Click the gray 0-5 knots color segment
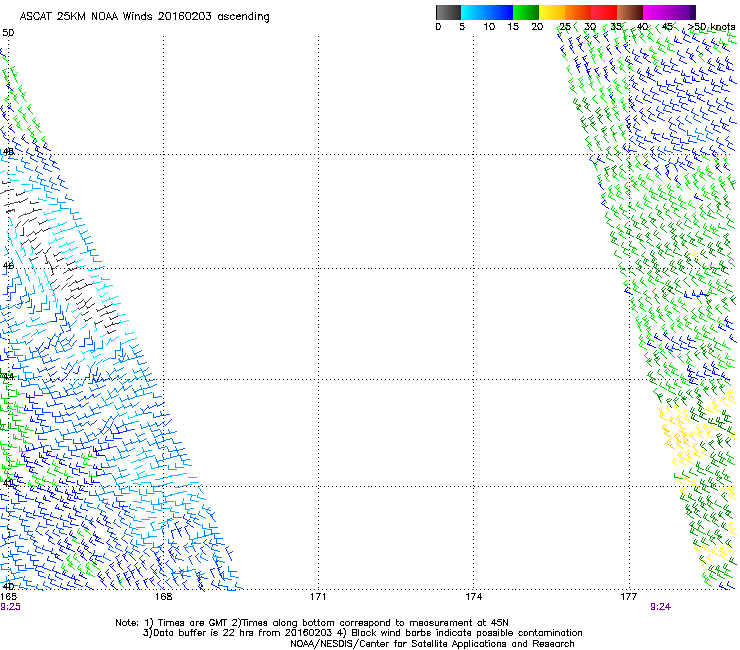 point(448,12)
